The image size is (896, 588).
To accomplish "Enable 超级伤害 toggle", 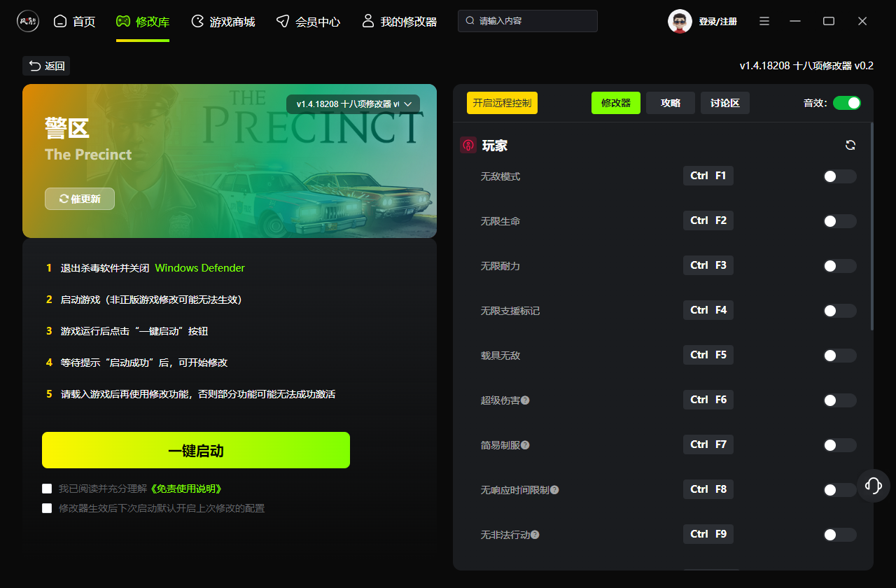I will pyautogui.click(x=840, y=400).
